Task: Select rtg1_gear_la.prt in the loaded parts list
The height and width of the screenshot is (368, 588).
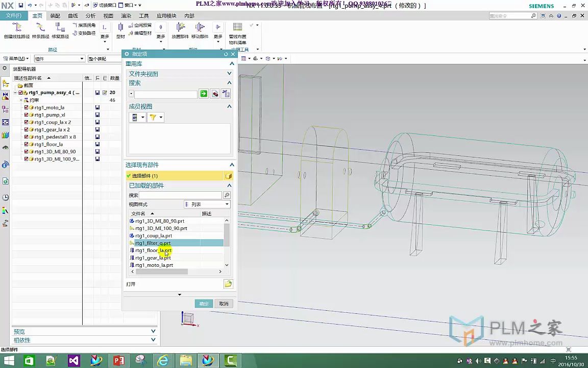Action: point(153,258)
